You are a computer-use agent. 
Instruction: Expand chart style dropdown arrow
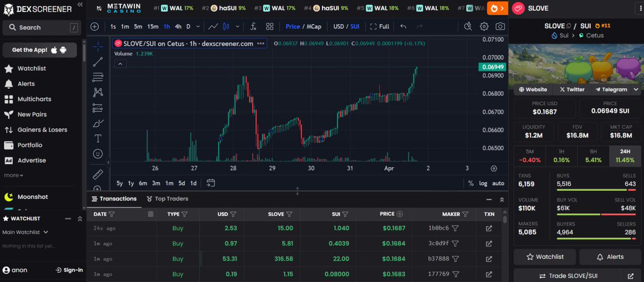237,26
